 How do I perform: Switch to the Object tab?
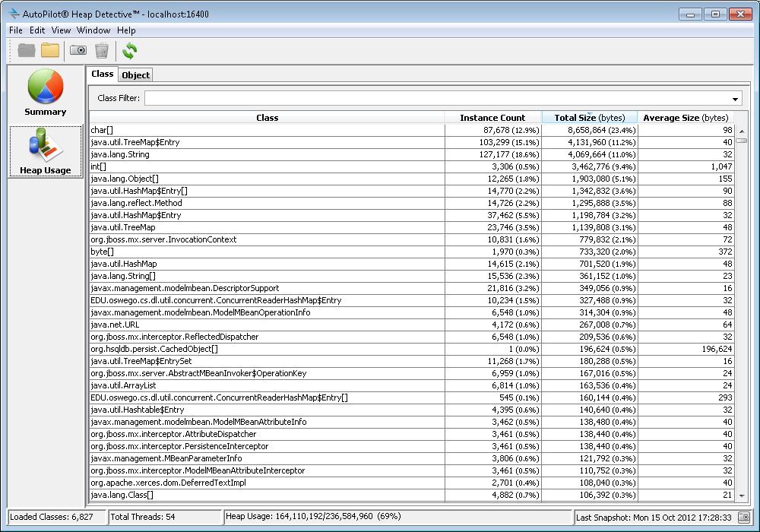136,75
